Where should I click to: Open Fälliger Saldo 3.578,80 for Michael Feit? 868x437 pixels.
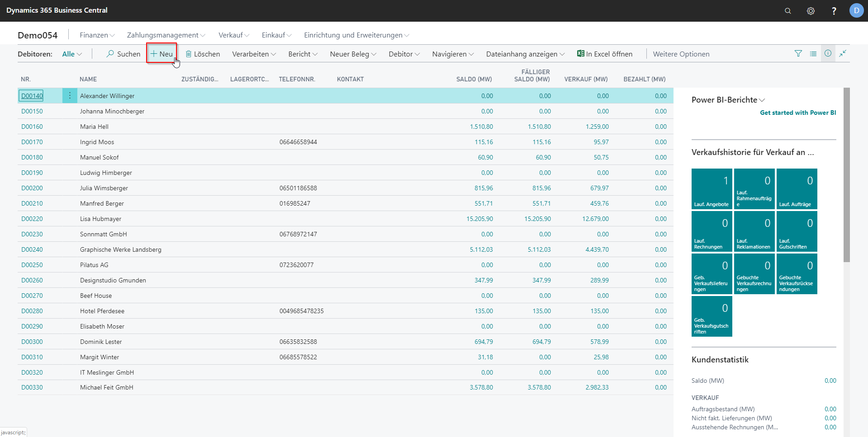(539, 387)
